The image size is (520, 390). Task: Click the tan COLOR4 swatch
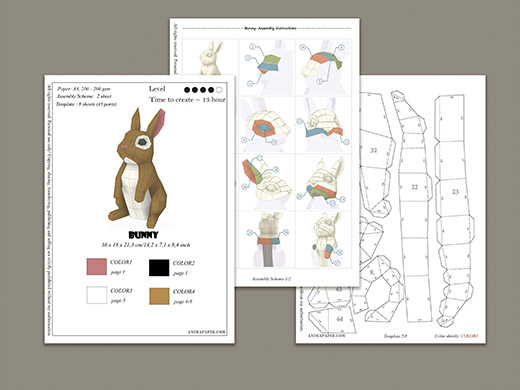(x=159, y=296)
